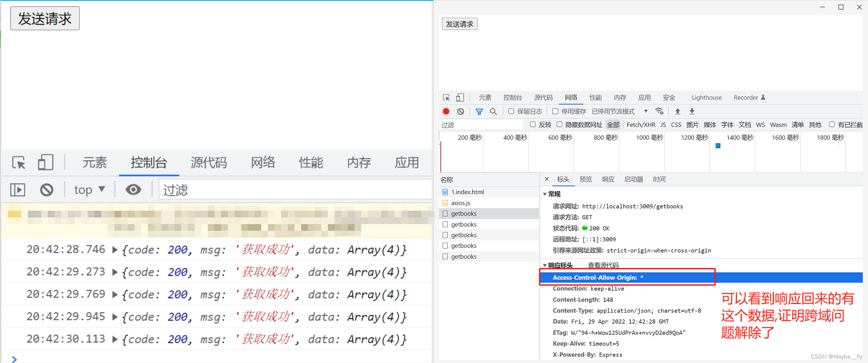Screen dimensions: 868x363
Task: Enable 停用缓存 checkbox
Action: (x=555, y=111)
